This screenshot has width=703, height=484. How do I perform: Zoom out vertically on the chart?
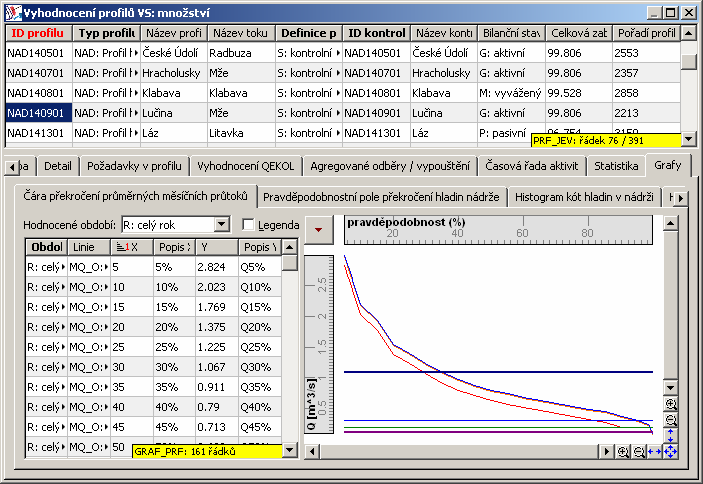pos(670,420)
